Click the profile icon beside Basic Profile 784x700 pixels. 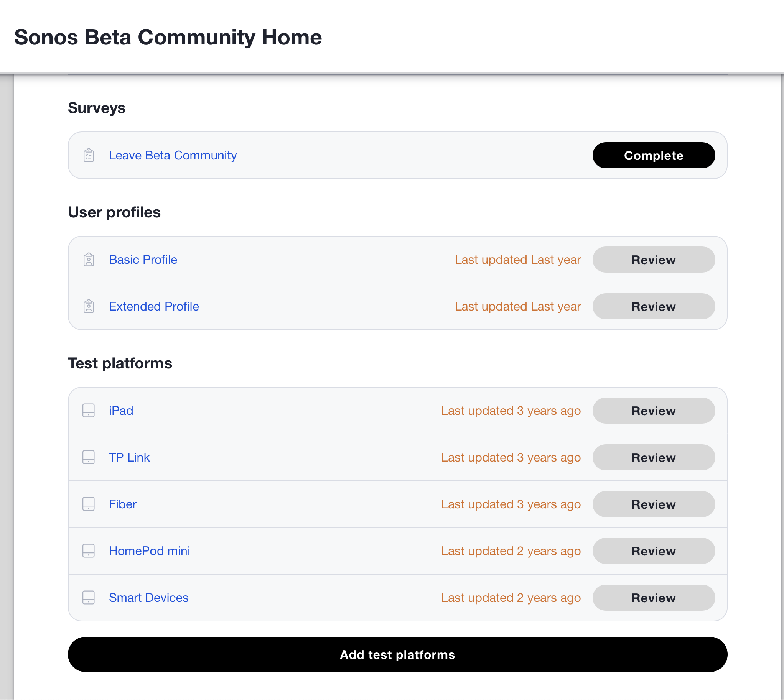pos(89,260)
